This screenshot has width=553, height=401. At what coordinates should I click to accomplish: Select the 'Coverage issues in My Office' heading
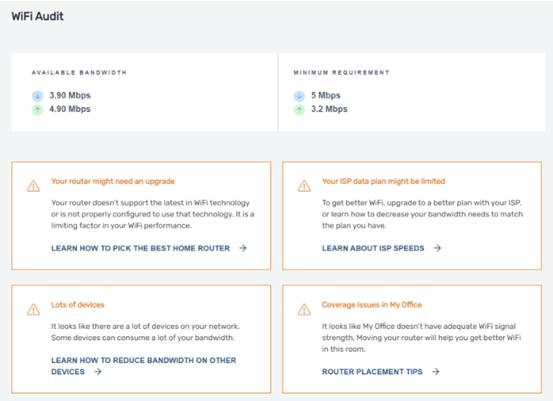click(x=372, y=305)
